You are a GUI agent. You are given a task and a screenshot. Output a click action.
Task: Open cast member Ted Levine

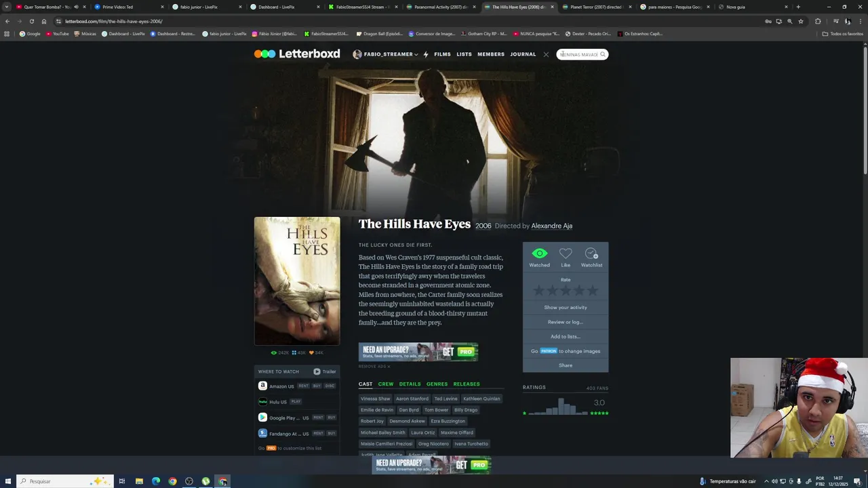click(x=446, y=399)
